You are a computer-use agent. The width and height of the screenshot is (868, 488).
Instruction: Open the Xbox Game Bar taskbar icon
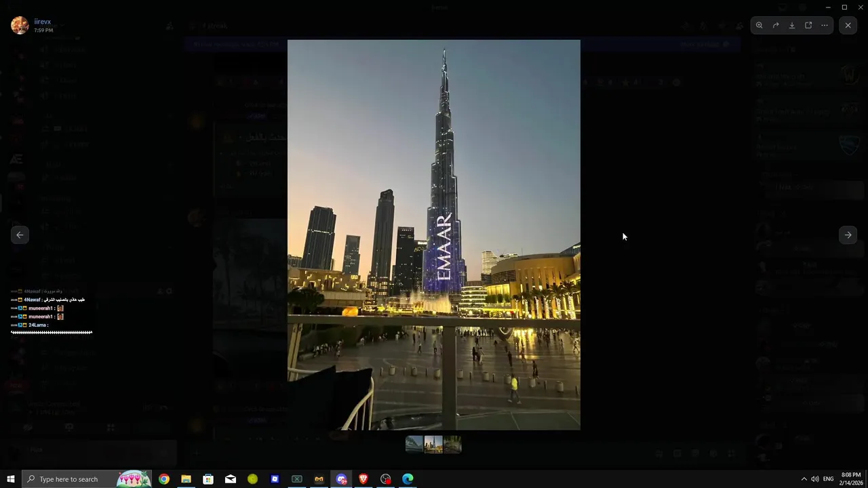pyautogui.click(x=297, y=479)
